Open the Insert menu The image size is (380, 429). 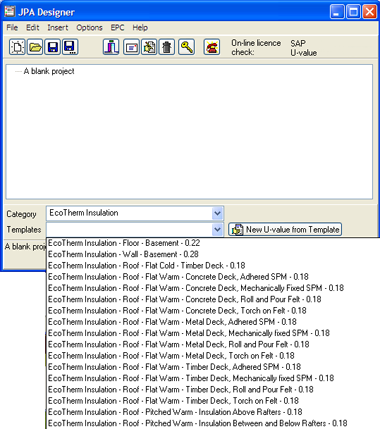58,28
